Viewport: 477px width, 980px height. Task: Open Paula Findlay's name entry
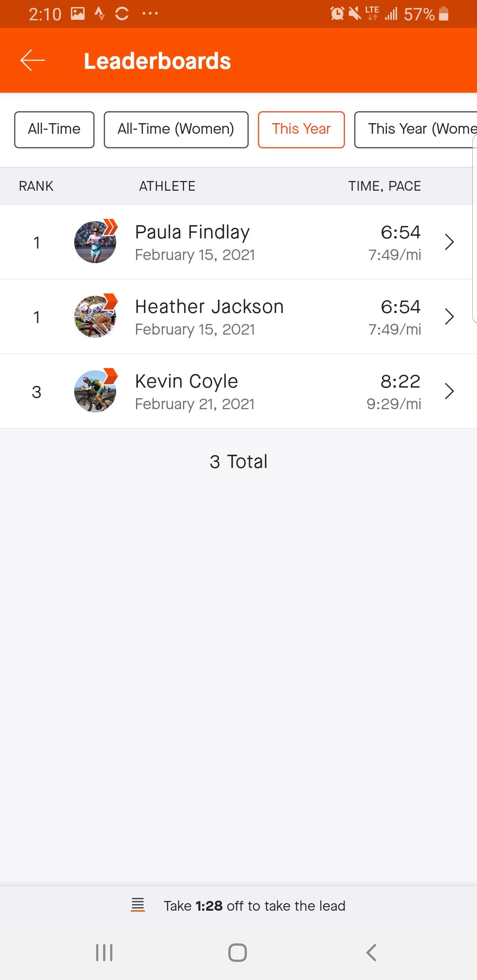point(193,232)
